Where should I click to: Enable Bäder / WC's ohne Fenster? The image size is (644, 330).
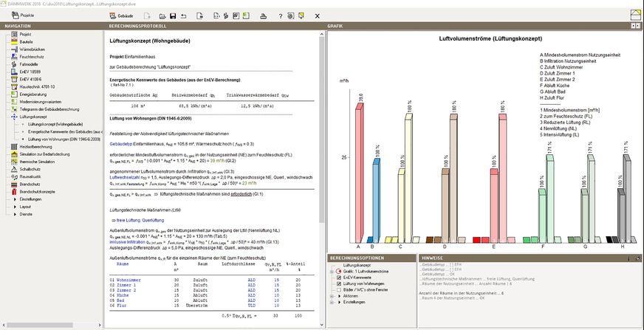pos(339,290)
